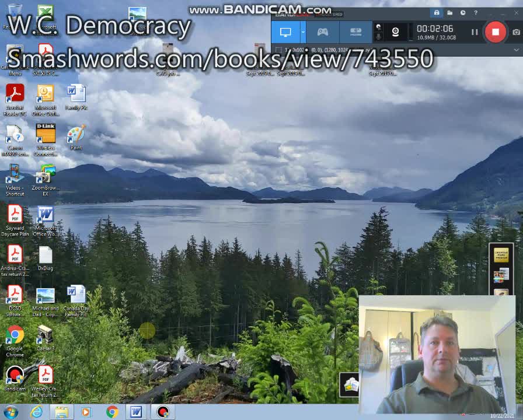Open Acrobat Reader DC desktop icon
This screenshot has width=523, height=420.
[15, 100]
